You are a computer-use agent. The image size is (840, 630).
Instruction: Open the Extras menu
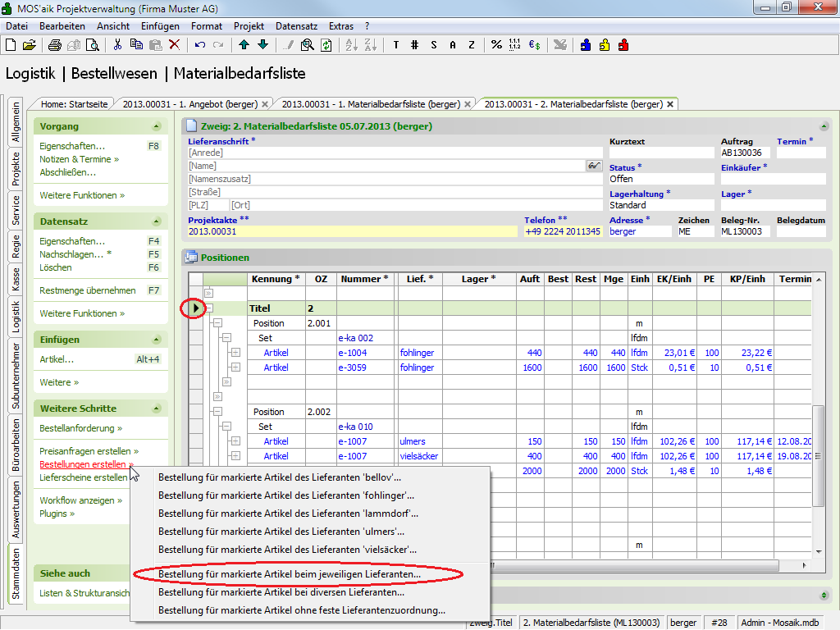[x=341, y=25]
